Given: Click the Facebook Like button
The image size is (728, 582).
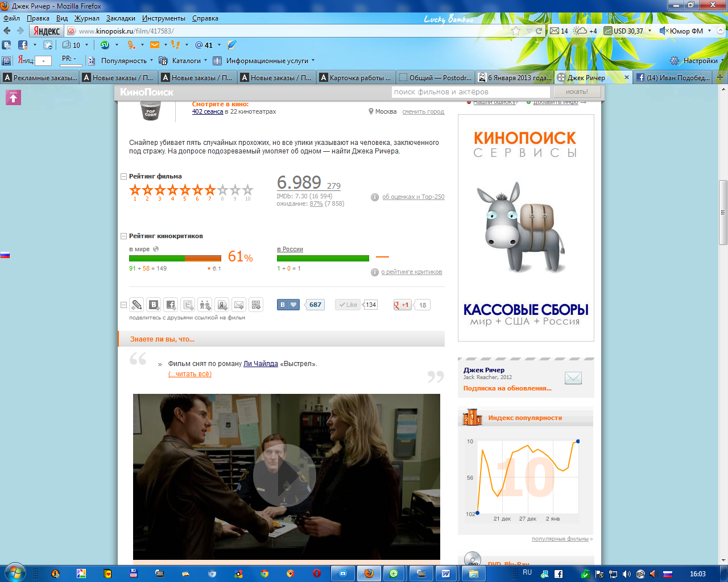Looking at the screenshot, I should [348, 305].
